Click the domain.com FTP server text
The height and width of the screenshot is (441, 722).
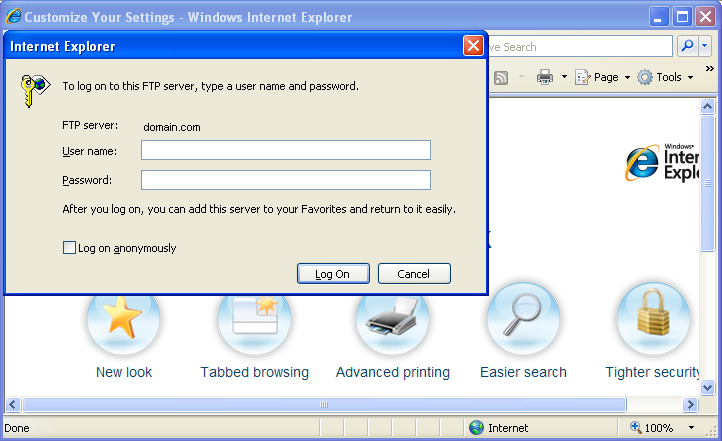tap(172, 127)
